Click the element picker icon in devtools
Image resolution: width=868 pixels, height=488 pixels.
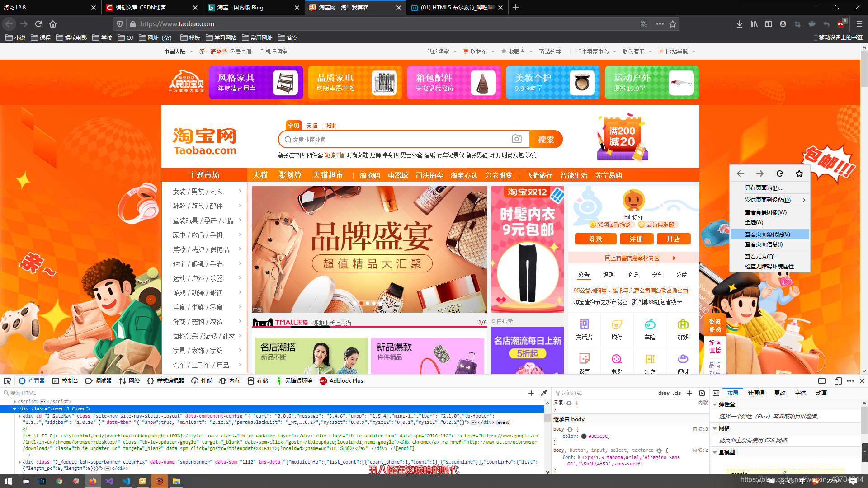7,381
